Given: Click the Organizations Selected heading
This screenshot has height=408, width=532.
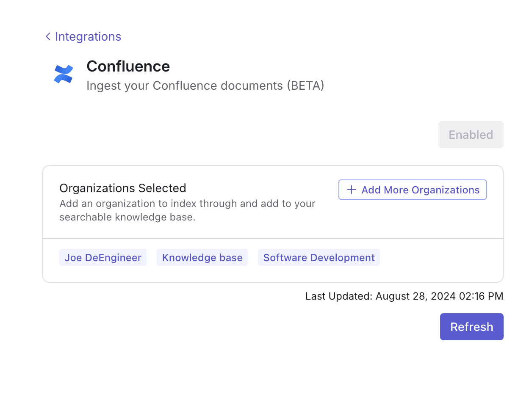Looking at the screenshot, I should point(123,188).
